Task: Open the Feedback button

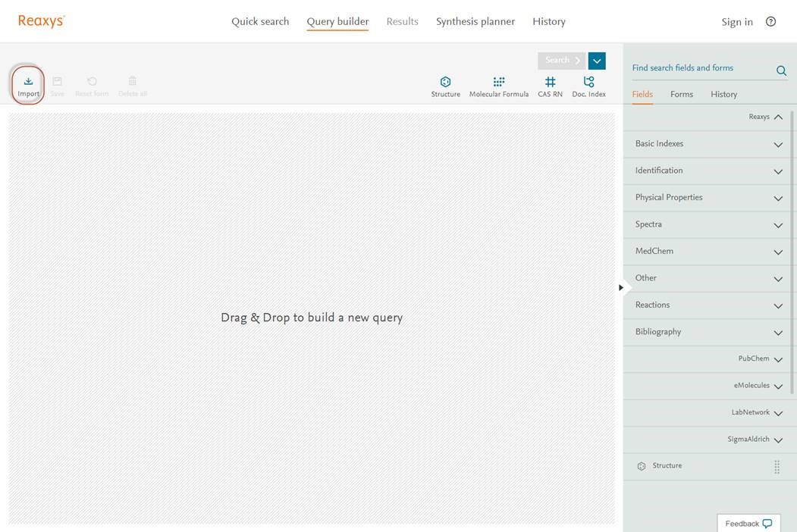Action: coord(748,524)
